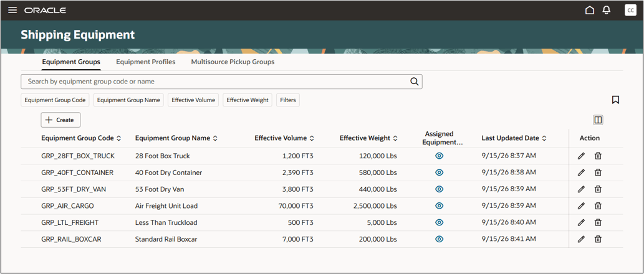
Task: Delete the GRP_AIR_CARGO row
Action: click(598, 206)
